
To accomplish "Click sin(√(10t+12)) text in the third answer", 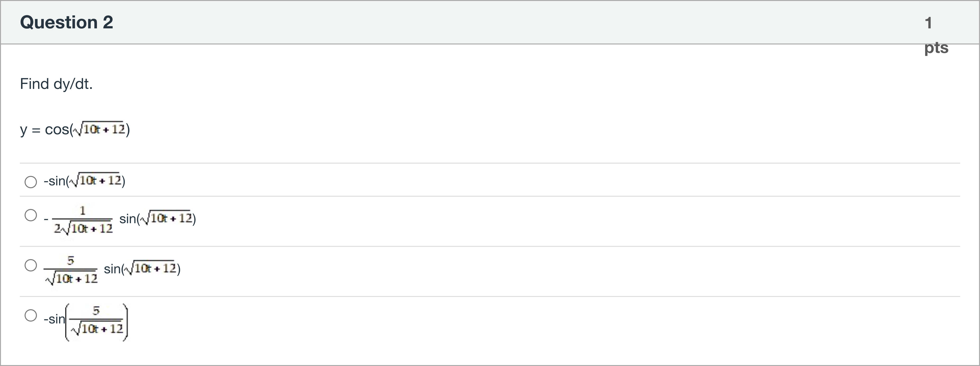I will (142, 269).
